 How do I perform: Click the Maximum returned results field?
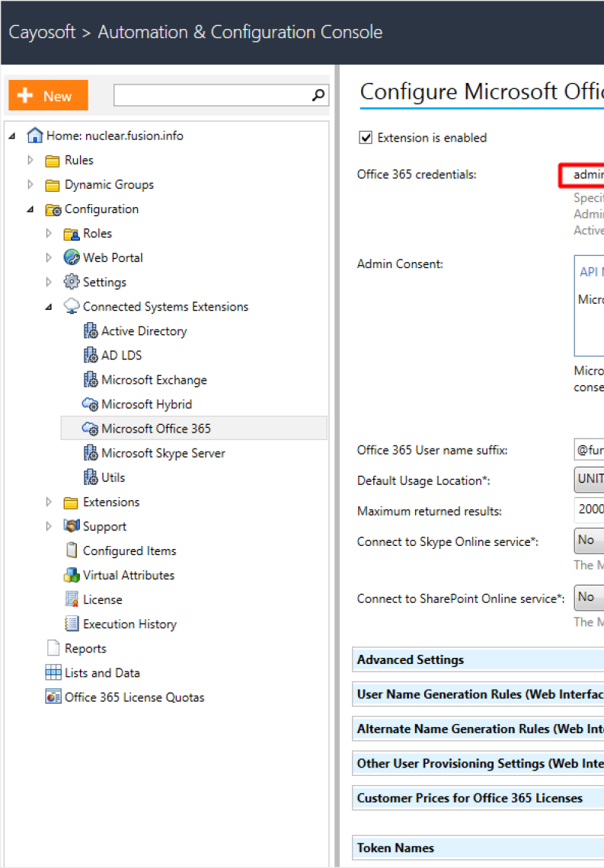coord(589,510)
